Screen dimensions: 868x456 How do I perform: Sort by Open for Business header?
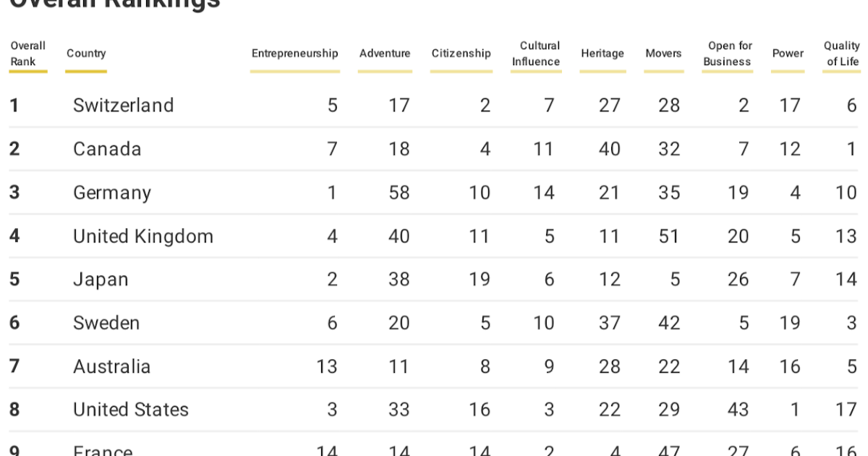(x=727, y=54)
